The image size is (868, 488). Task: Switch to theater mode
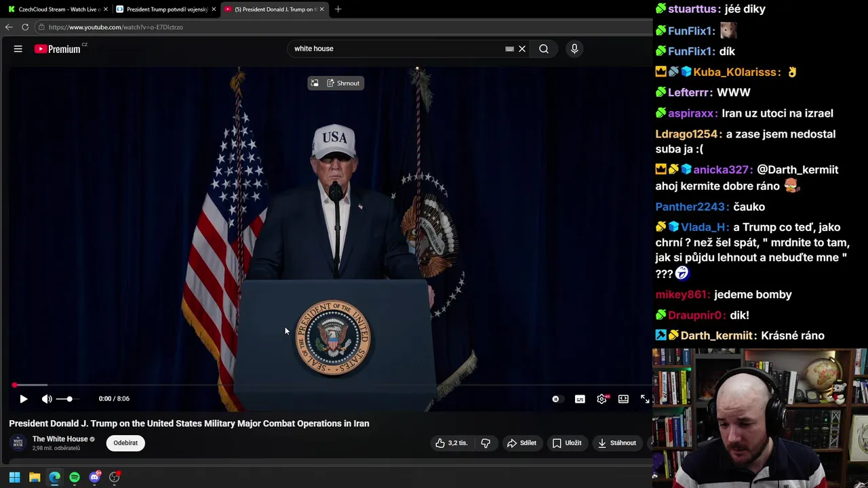(x=623, y=399)
